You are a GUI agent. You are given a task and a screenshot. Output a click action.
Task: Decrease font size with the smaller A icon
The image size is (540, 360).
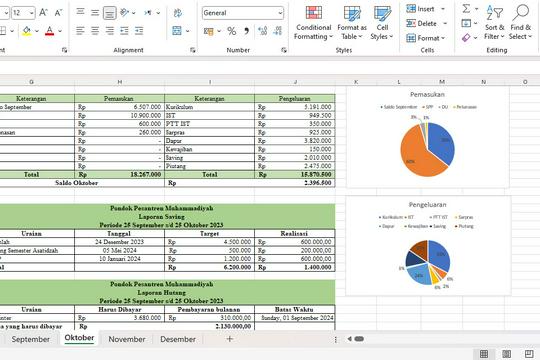[x=58, y=13]
